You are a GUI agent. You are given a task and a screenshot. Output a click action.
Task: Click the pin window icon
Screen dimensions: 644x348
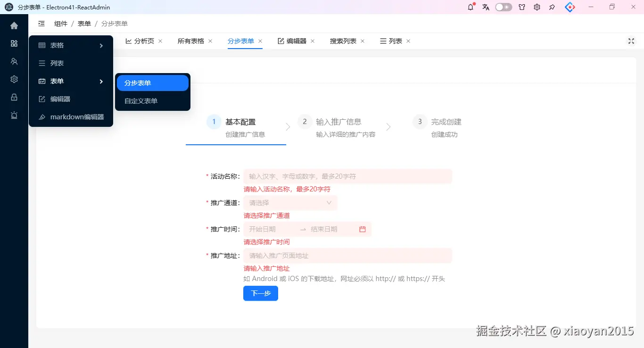pos(552,7)
